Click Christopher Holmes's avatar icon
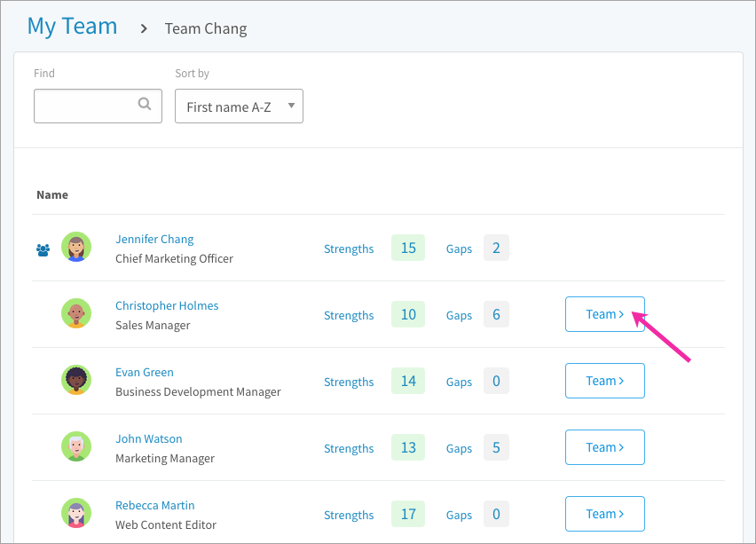 [x=76, y=313]
